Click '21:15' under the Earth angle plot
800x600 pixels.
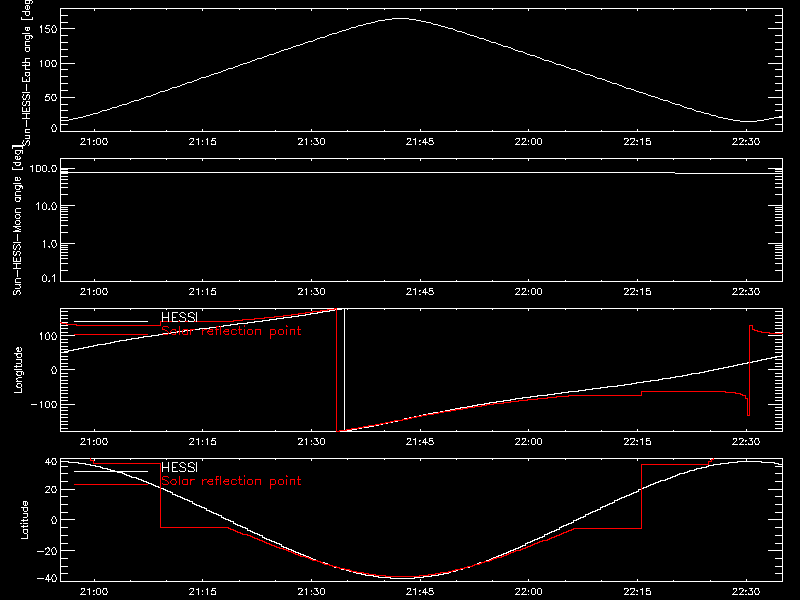click(203, 142)
